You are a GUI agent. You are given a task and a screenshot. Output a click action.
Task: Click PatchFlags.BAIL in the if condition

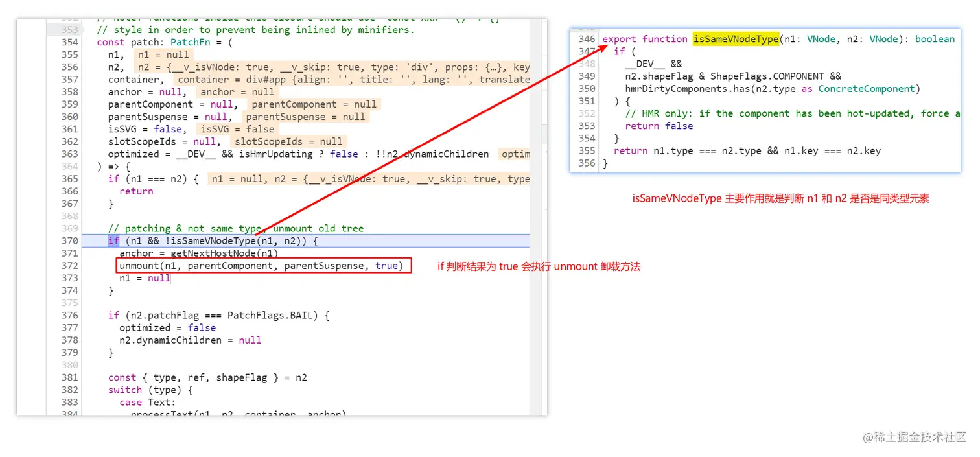coord(273,315)
